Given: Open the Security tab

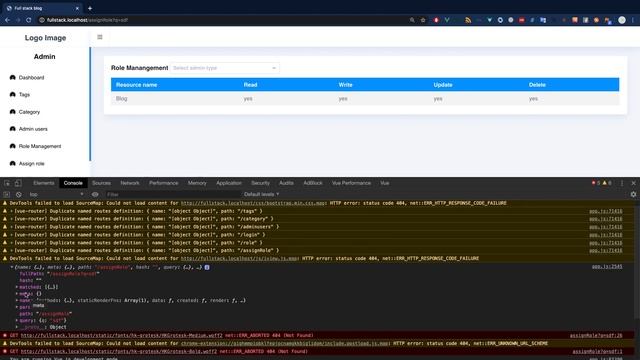Looking at the screenshot, I should click(x=260, y=183).
